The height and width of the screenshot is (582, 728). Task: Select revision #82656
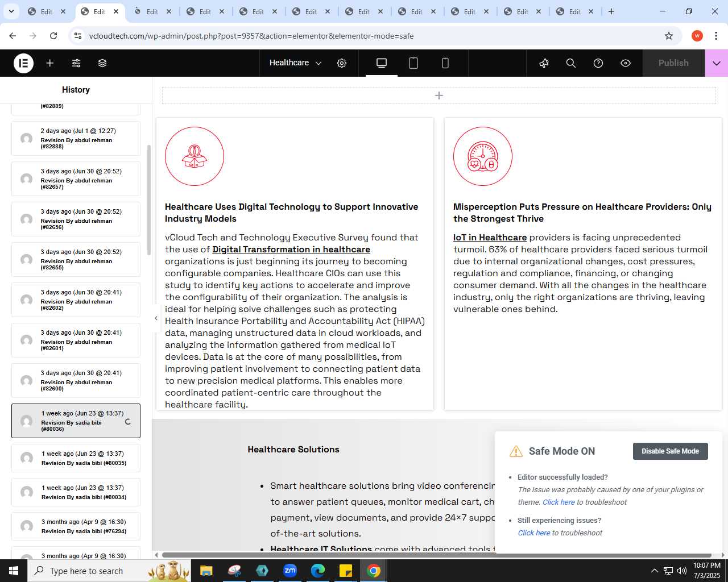coord(76,219)
